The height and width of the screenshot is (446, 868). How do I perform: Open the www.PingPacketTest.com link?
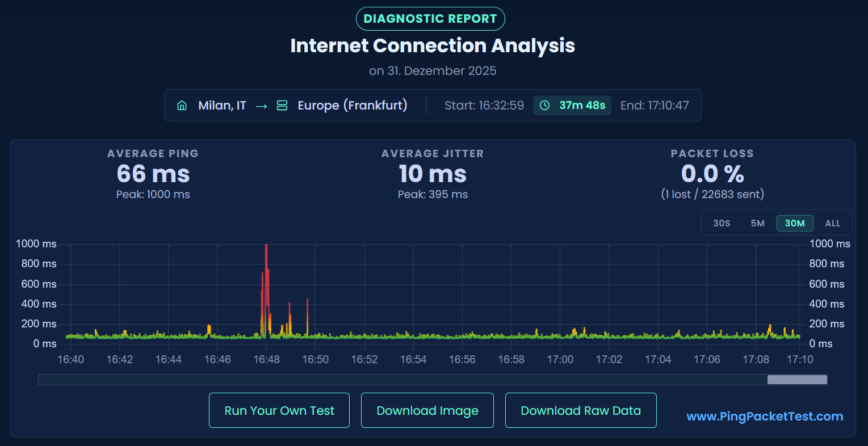764,416
